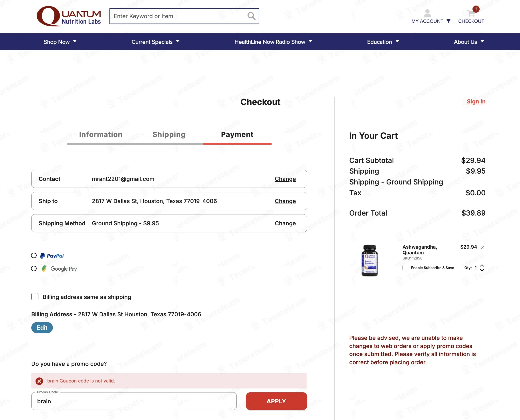Enable Subscribe & Save checkbox
This screenshot has width=520, height=420.
(405, 267)
